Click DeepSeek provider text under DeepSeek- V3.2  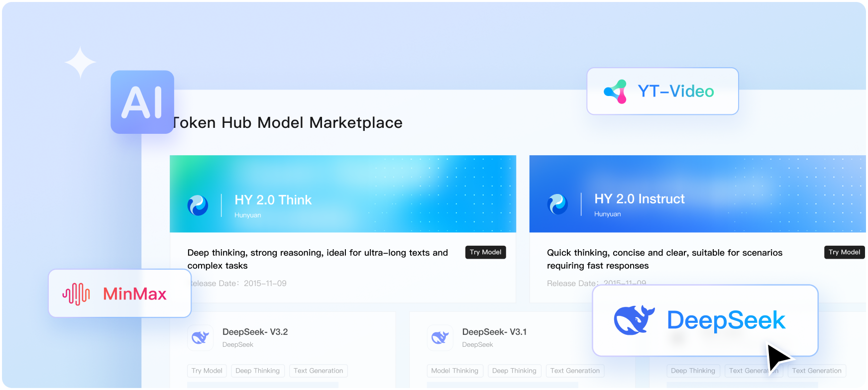click(x=238, y=345)
